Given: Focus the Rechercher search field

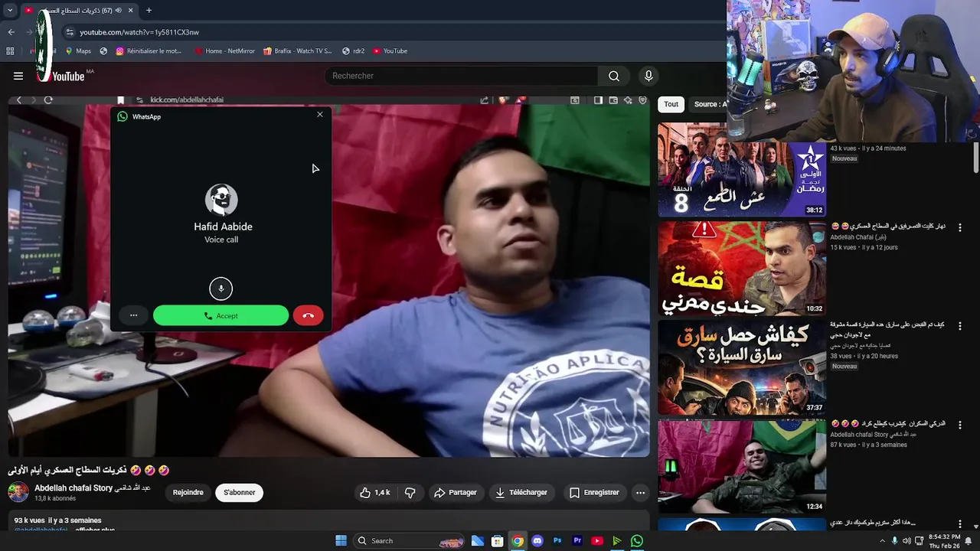Looking at the screenshot, I should click(462, 76).
